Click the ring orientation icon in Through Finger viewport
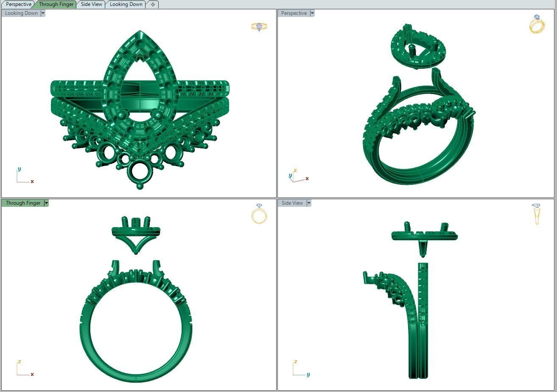 coord(259,214)
